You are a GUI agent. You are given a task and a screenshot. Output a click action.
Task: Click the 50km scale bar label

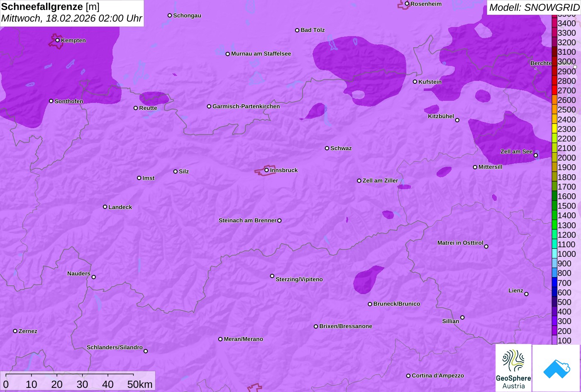pos(140,385)
